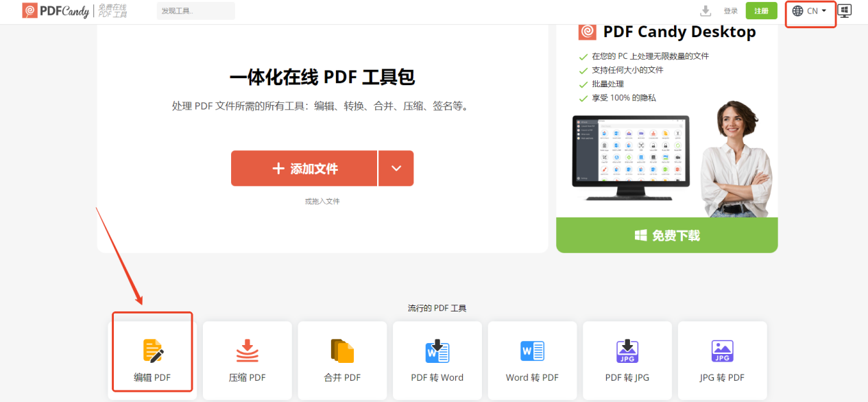
Task: Expand the dropdown arrow beside 添加文件
Action: [396, 168]
